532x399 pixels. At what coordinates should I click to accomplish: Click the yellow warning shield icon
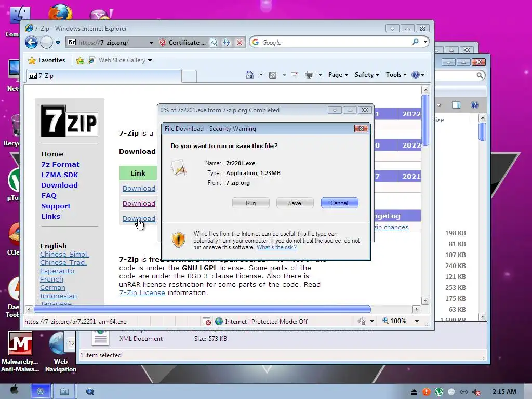pos(179,240)
